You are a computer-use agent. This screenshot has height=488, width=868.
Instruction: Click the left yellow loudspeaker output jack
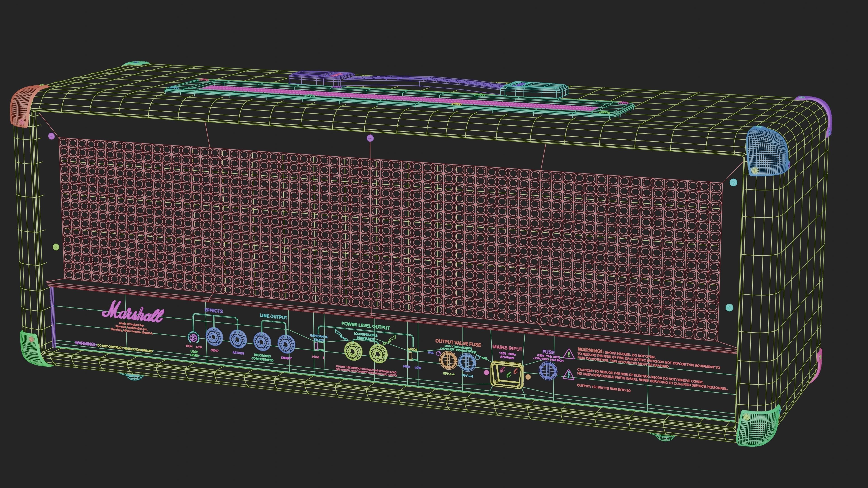(353, 352)
